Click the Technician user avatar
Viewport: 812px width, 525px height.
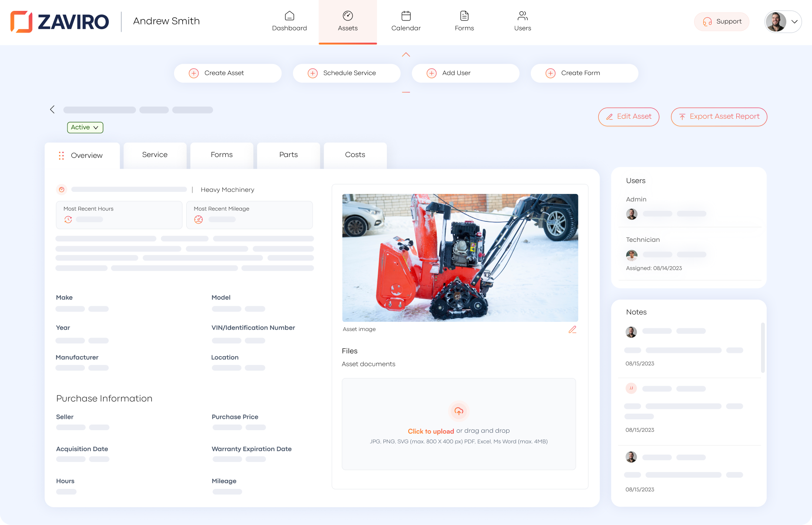click(631, 255)
